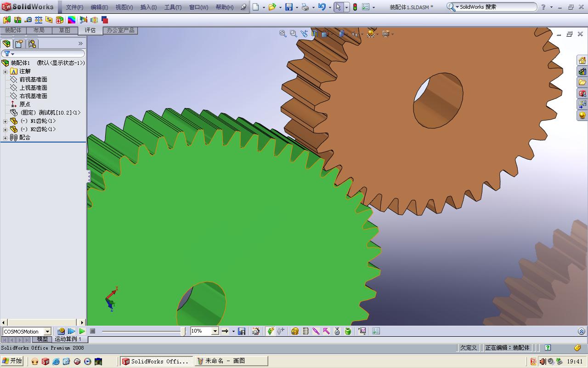Screen dimensions: 588x368
Task: Click the New document icon
Action: (x=256, y=7)
